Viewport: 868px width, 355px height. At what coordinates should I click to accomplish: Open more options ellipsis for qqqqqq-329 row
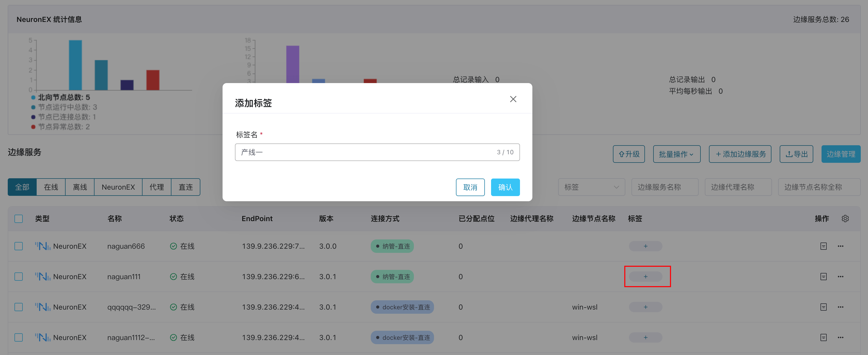(840, 307)
